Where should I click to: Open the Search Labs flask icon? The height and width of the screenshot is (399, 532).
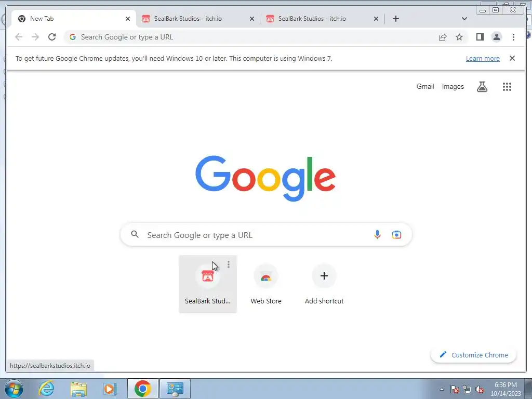(482, 87)
